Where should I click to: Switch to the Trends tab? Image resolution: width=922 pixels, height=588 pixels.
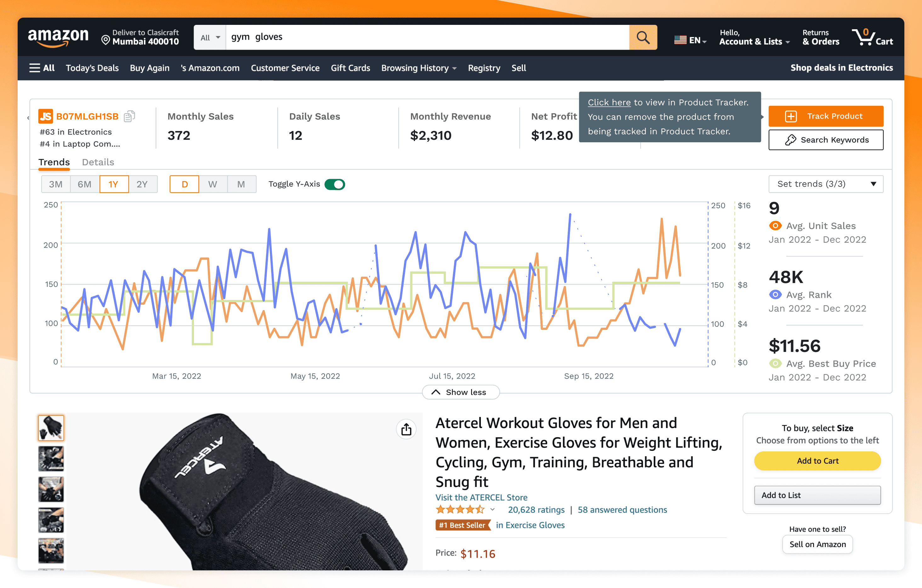click(x=54, y=162)
